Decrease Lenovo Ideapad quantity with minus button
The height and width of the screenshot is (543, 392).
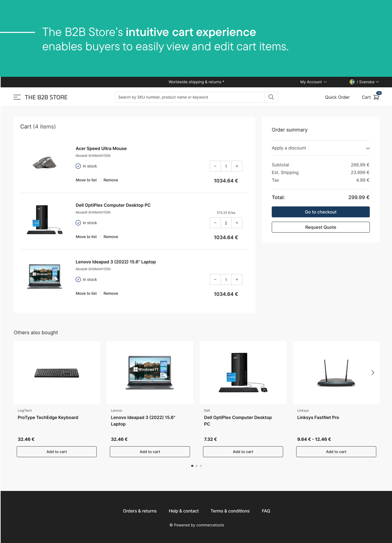(x=215, y=279)
